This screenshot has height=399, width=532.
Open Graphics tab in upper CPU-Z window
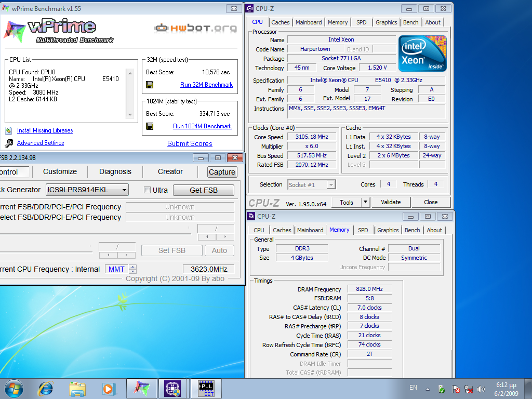point(386,22)
